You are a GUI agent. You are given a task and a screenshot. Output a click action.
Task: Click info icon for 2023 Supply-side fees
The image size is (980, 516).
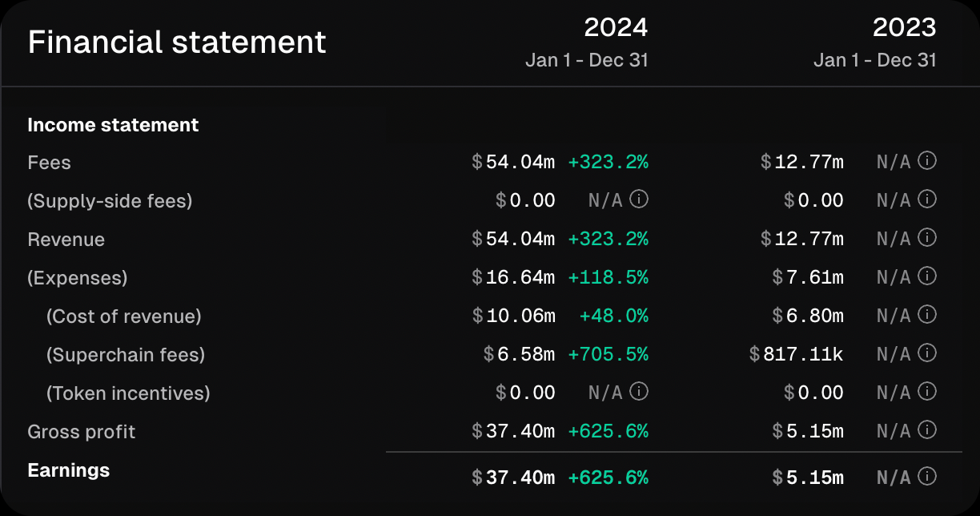click(927, 200)
